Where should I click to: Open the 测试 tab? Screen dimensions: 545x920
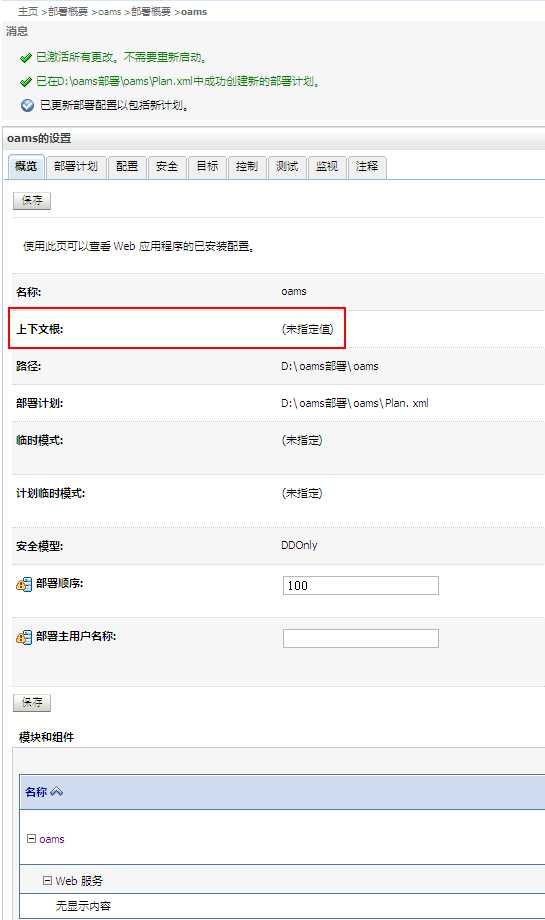287,167
